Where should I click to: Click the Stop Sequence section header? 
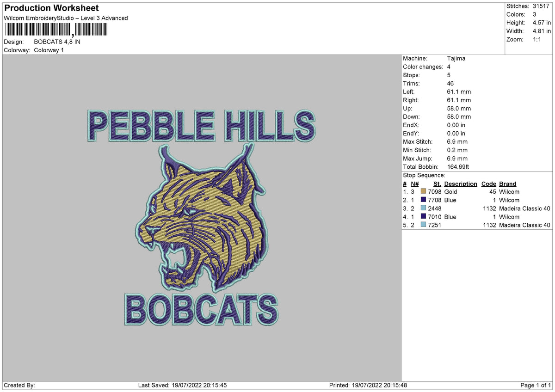point(424,175)
